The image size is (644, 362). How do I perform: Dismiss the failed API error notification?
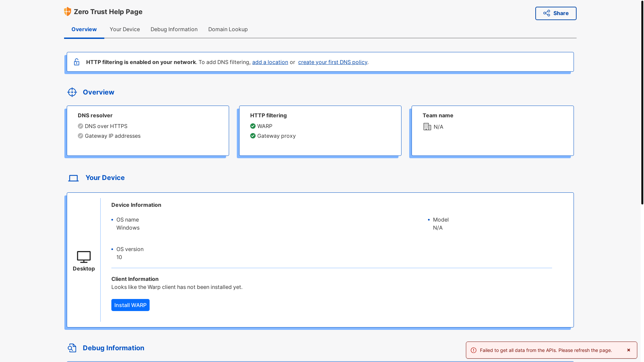pyautogui.click(x=629, y=350)
